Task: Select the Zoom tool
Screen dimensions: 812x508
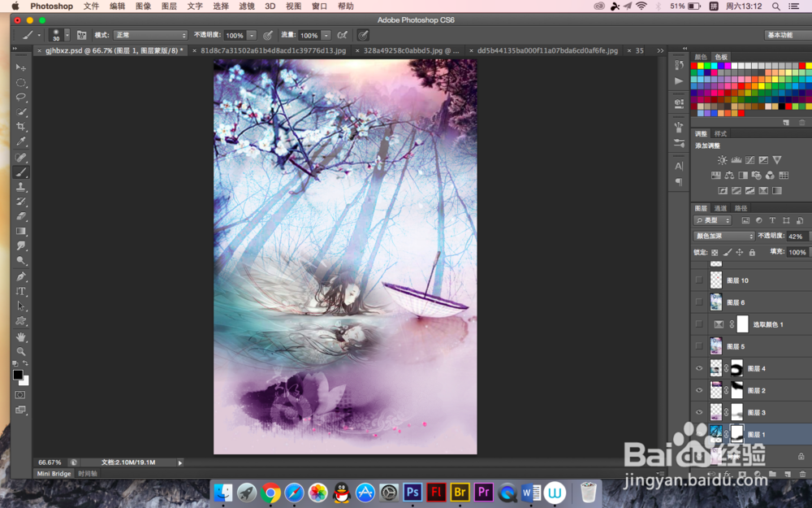Action: click(x=21, y=351)
